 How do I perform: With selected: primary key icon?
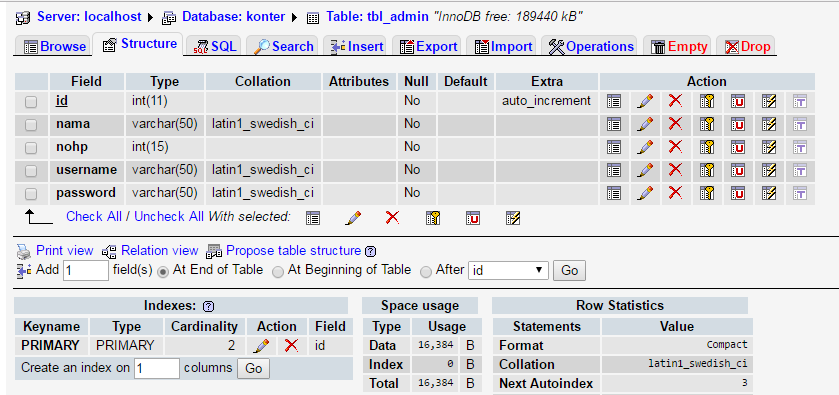pos(433,218)
